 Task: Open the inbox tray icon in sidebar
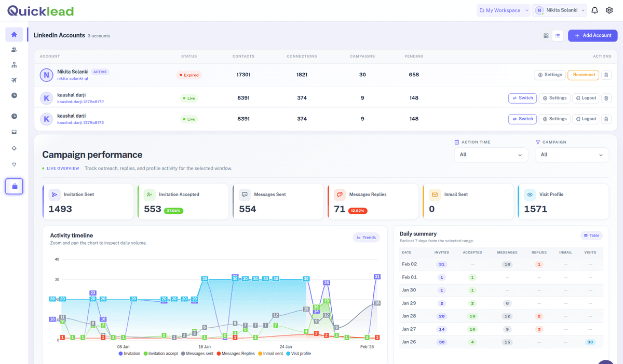[14, 132]
